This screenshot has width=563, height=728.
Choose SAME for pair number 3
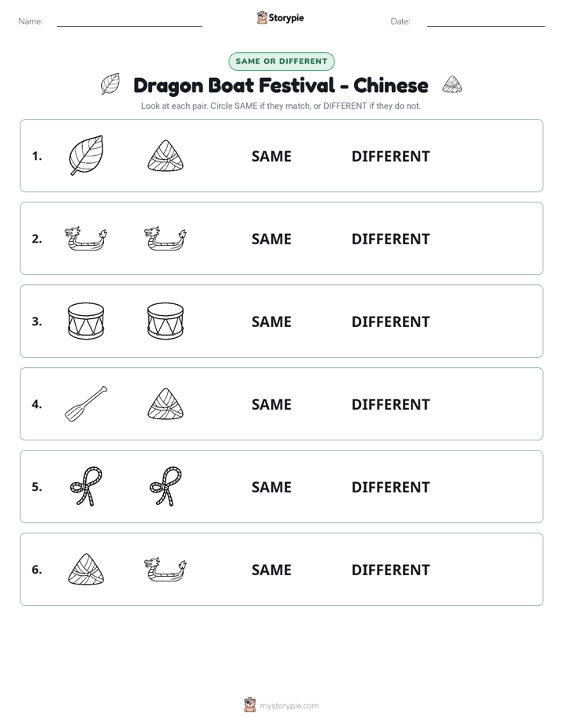tap(271, 321)
